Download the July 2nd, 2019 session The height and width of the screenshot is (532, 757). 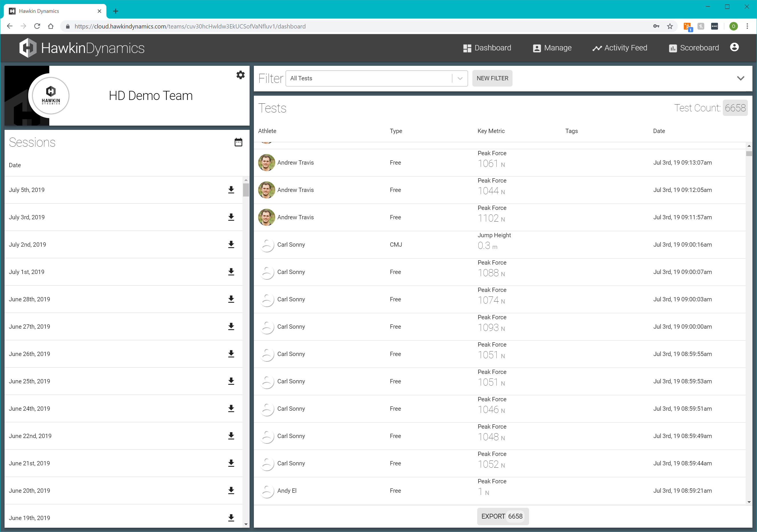coord(231,245)
